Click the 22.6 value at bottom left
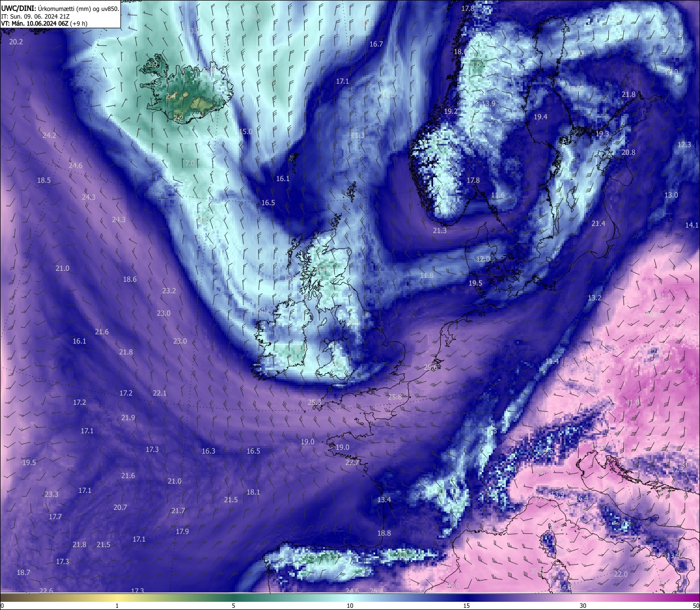The width and height of the screenshot is (700, 610). (x=46, y=591)
